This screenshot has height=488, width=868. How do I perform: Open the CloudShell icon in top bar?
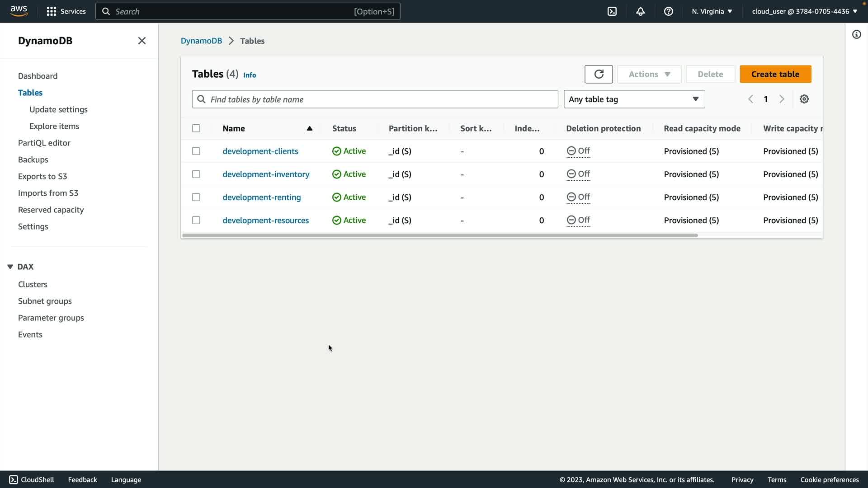click(x=612, y=11)
